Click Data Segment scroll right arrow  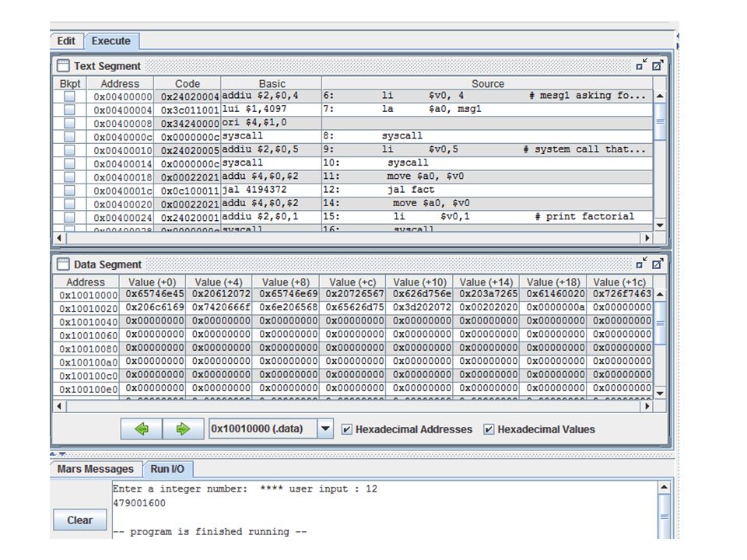647,406
